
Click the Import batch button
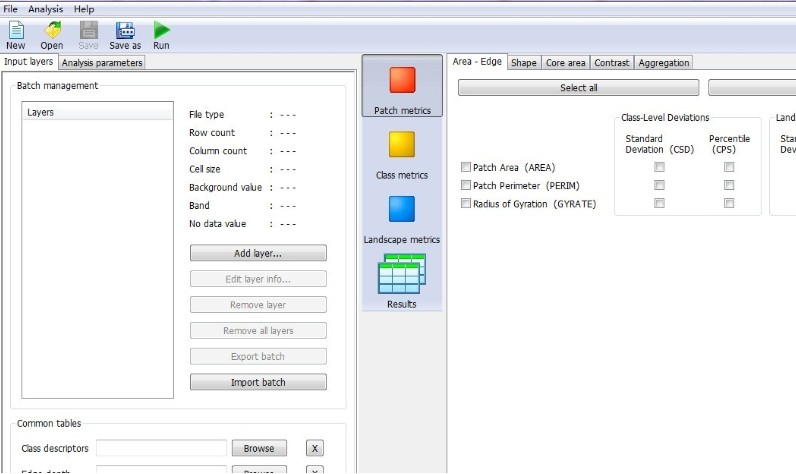[x=258, y=382]
